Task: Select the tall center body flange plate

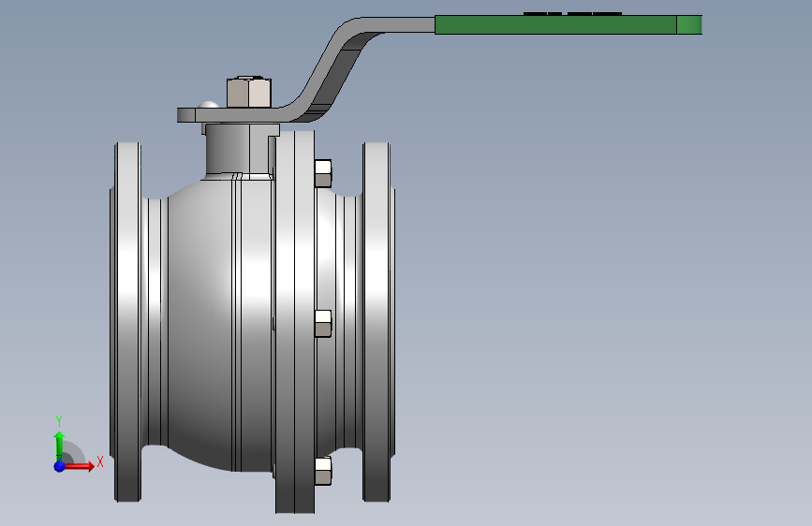Action: coord(295,322)
